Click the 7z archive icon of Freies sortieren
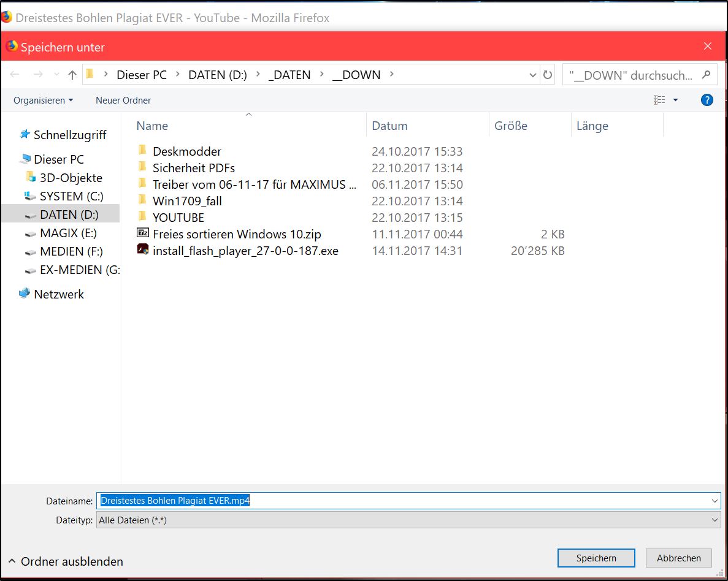Screen dimensions: 728x581 [142, 233]
